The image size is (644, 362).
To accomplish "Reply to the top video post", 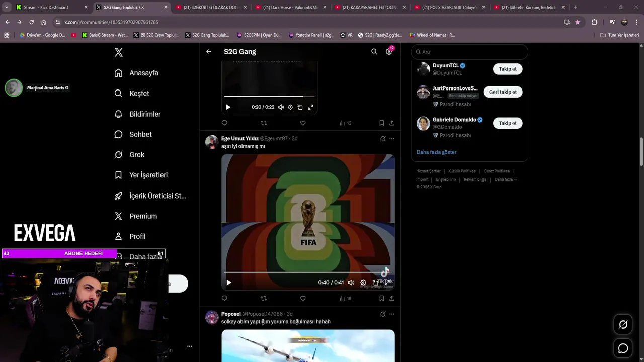I will [224, 123].
